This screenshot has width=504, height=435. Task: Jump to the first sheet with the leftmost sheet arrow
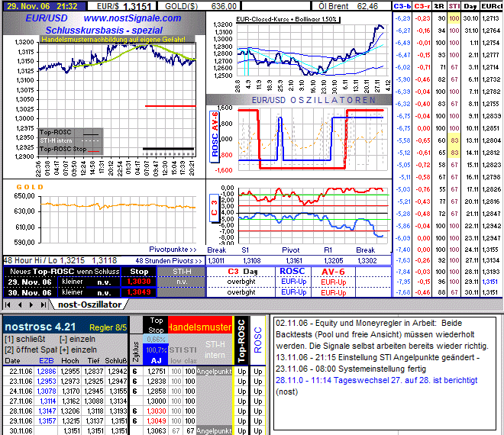pos(8,304)
